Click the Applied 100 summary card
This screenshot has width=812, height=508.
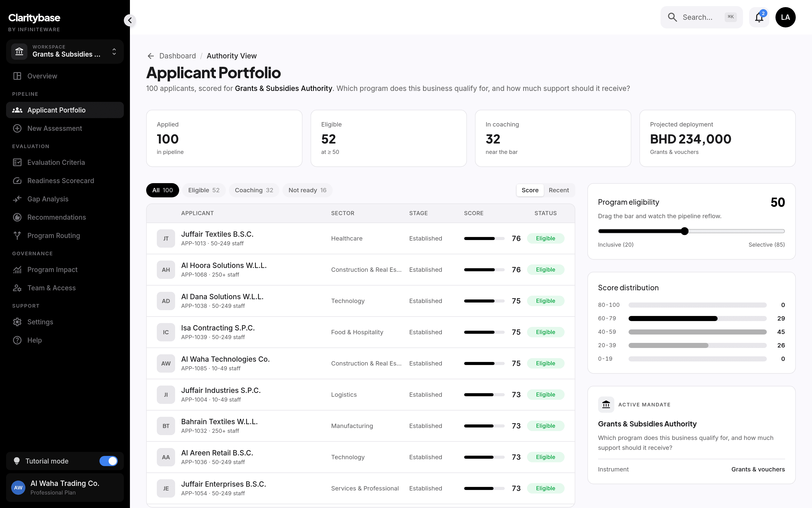coord(224,138)
